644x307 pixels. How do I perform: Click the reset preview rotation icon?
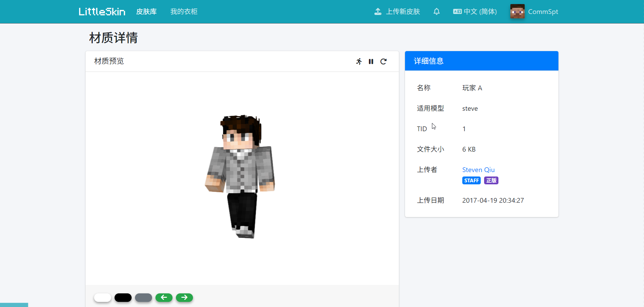384,62
